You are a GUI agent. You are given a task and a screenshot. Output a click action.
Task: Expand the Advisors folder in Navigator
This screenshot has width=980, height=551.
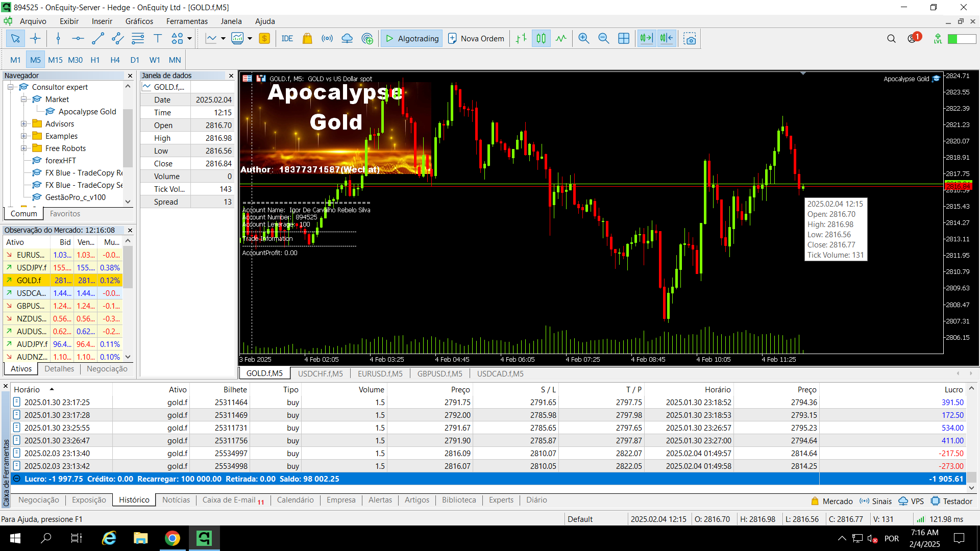[x=24, y=124]
